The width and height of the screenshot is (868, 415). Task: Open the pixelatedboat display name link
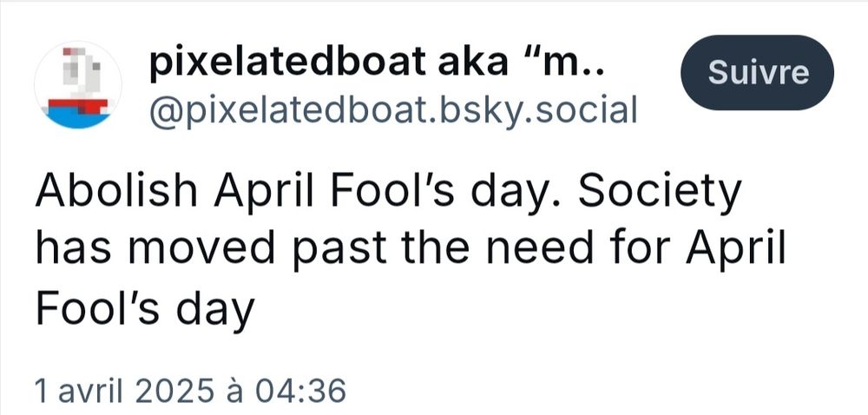(378, 62)
